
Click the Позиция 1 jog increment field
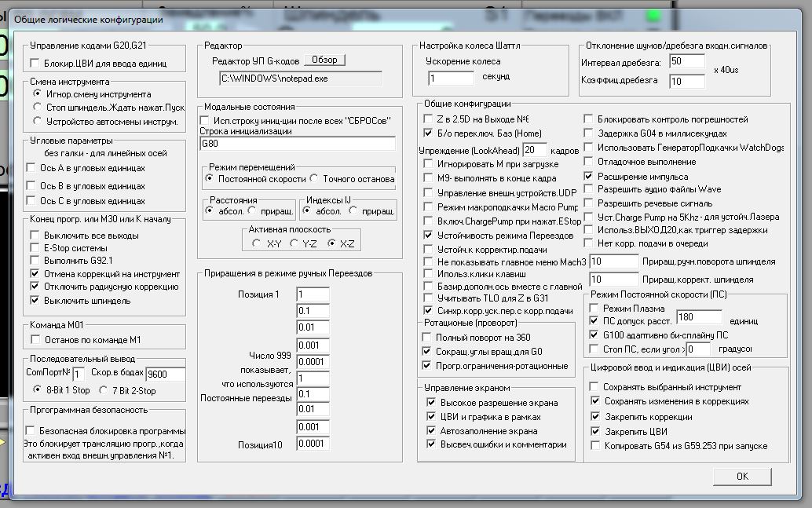pyautogui.click(x=313, y=294)
